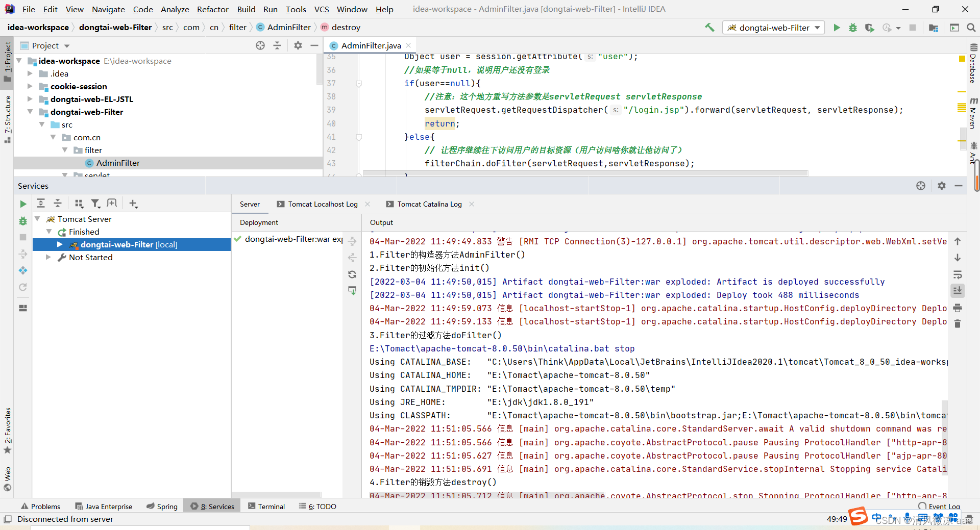Screen dimensions: 980x530
Task: Open Structure tool window tab
Action: click(7, 119)
